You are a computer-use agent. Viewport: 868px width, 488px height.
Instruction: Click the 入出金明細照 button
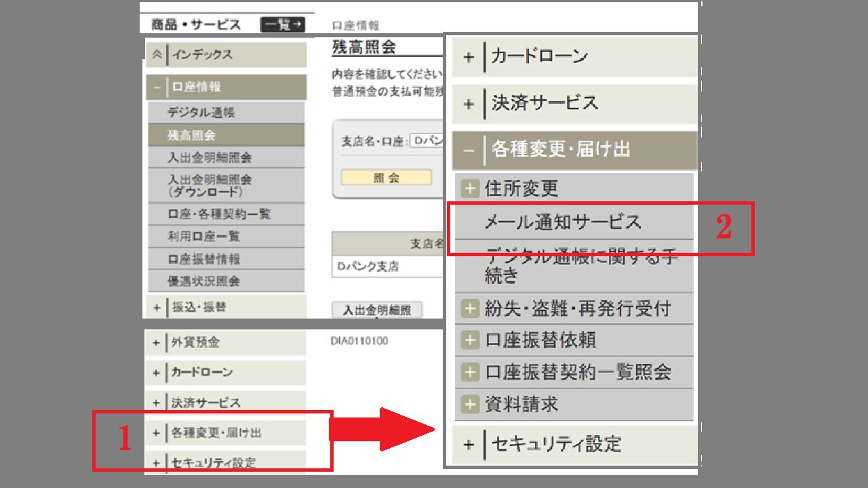pos(377,310)
